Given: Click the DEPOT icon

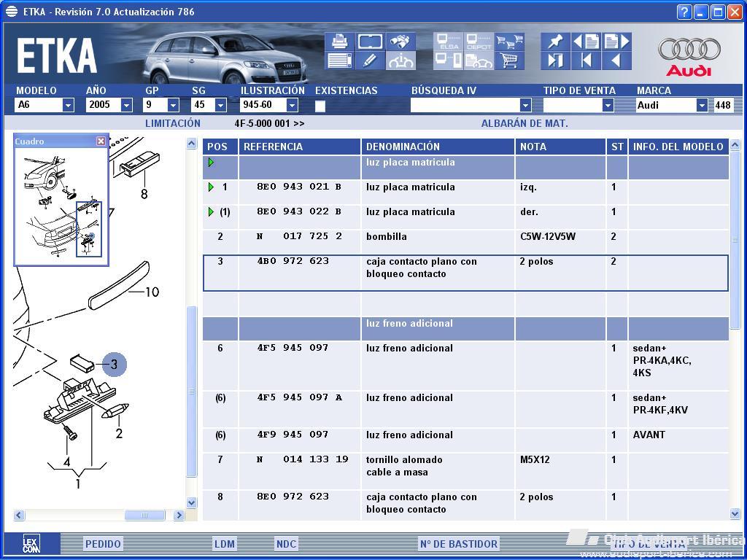Looking at the screenshot, I should pos(479,42).
